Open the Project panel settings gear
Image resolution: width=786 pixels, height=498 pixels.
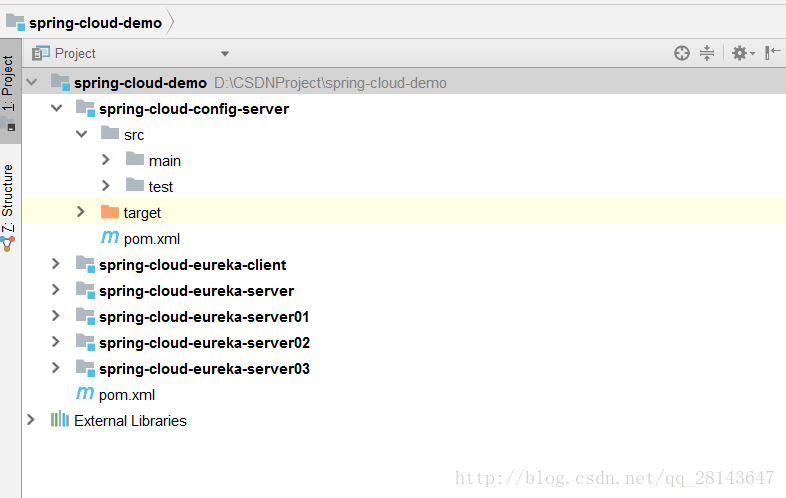(740, 53)
